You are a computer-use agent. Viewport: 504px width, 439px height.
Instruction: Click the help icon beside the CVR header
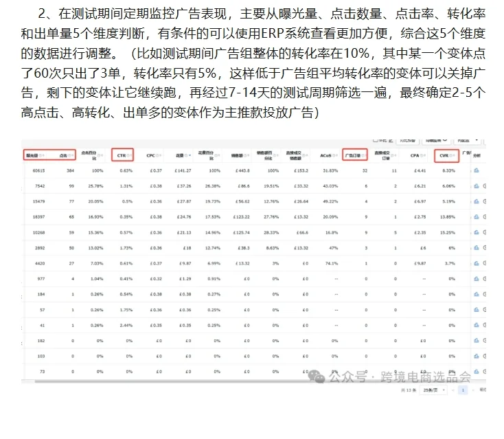450,156
